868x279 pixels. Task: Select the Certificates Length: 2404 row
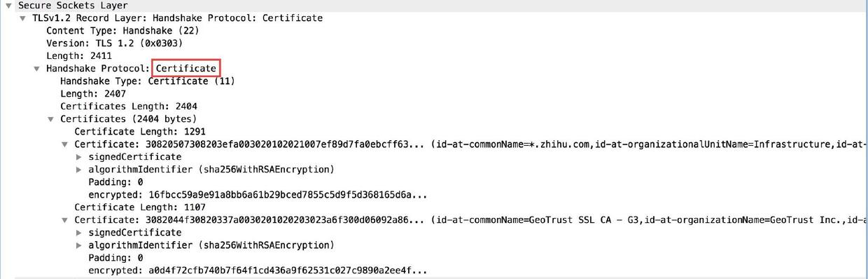tap(434, 107)
